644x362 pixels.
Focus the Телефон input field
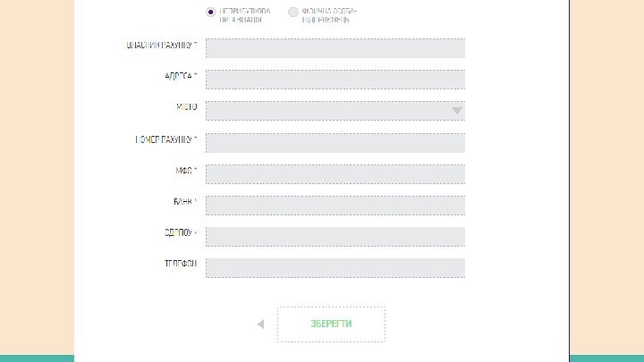[x=335, y=268]
